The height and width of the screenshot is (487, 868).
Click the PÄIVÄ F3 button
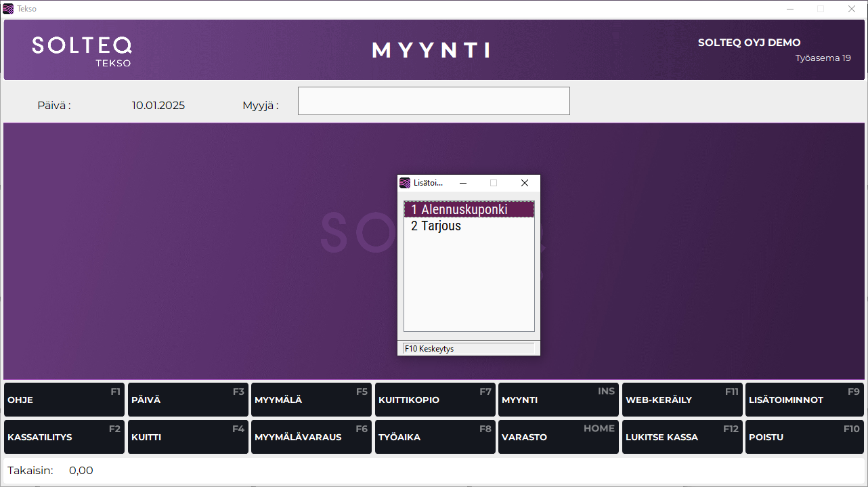[188, 400]
